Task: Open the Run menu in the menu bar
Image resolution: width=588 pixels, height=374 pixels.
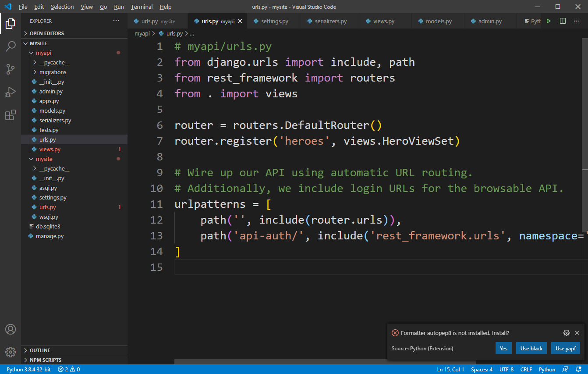Action: (119, 7)
